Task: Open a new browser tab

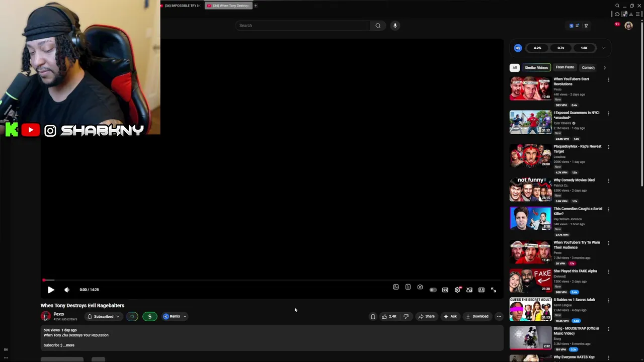Action: (256, 6)
